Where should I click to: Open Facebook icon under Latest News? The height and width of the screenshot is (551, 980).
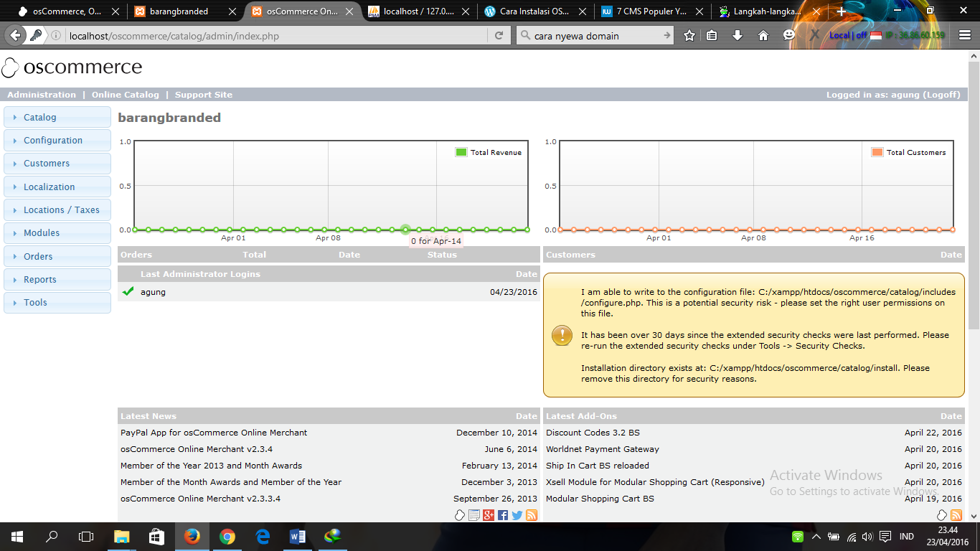503,515
